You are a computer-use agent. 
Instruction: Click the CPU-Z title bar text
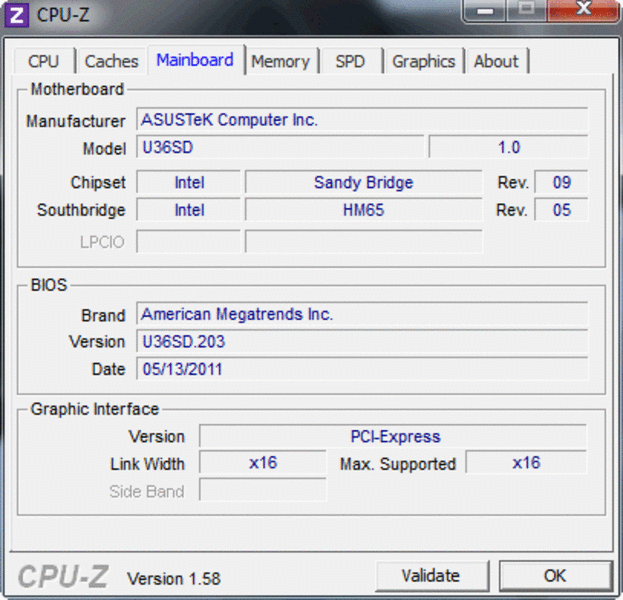[x=63, y=15]
